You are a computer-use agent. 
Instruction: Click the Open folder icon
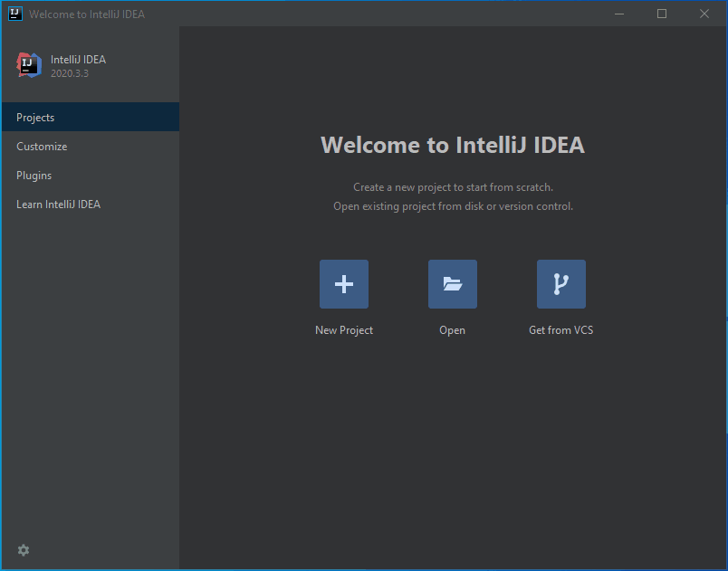coord(452,284)
